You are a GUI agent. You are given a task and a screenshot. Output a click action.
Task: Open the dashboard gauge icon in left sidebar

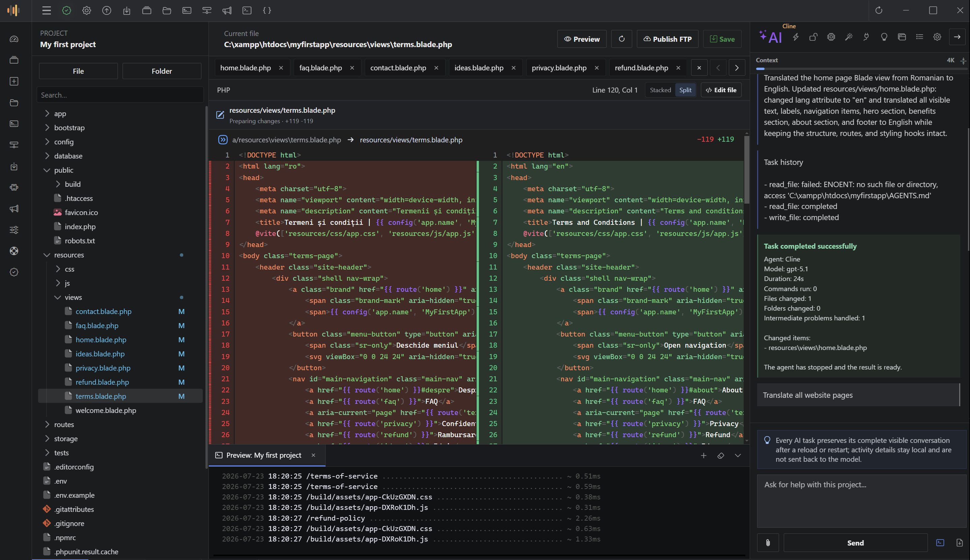[x=14, y=39]
